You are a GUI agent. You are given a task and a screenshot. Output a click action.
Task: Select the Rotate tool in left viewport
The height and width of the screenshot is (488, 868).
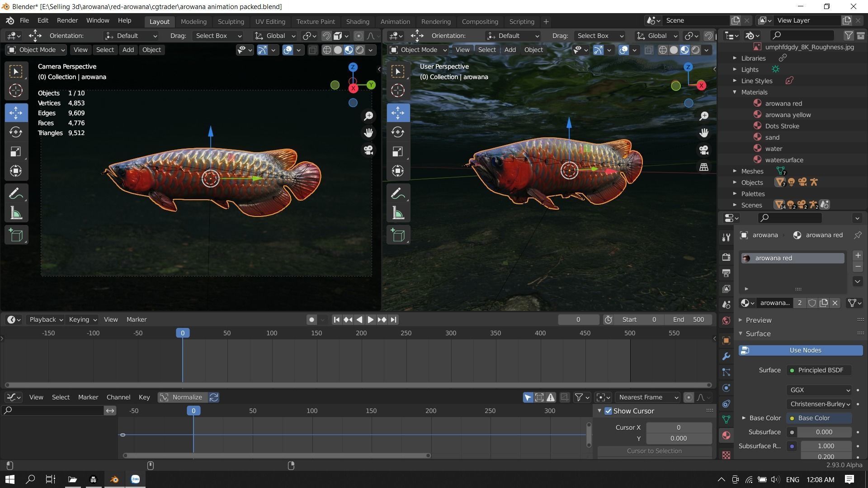(16, 132)
